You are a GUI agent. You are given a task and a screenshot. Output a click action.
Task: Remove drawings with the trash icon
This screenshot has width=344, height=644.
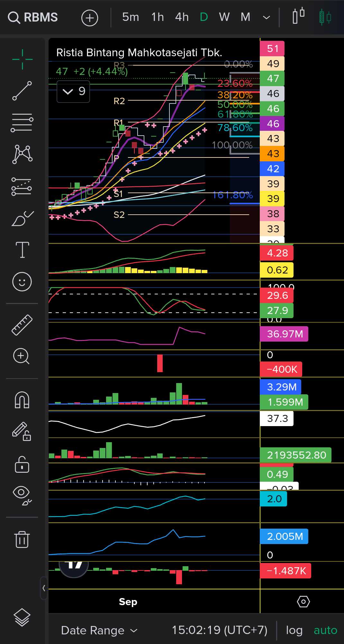[x=22, y=539]
